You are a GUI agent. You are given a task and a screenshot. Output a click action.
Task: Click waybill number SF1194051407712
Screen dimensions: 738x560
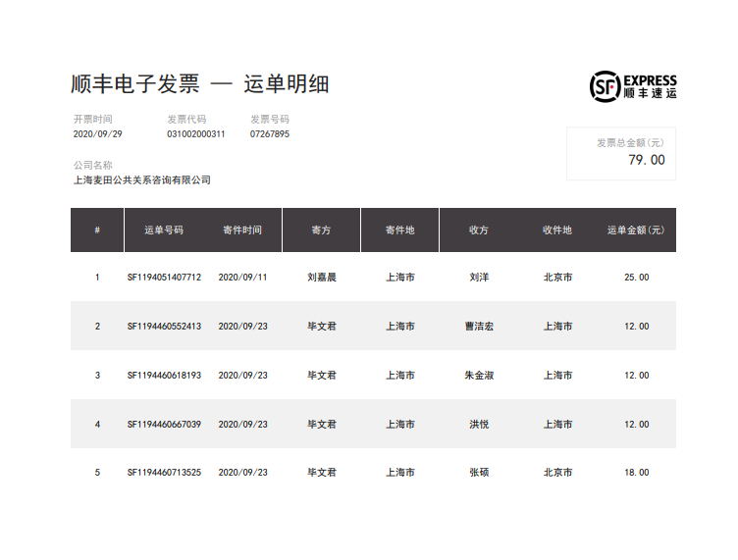click(164, 278)
